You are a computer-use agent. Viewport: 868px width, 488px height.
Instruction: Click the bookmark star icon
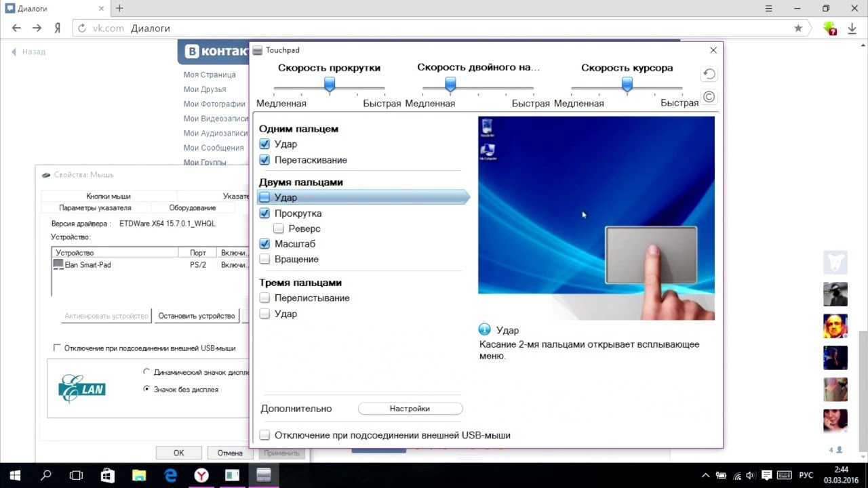[x=798, y=28]
